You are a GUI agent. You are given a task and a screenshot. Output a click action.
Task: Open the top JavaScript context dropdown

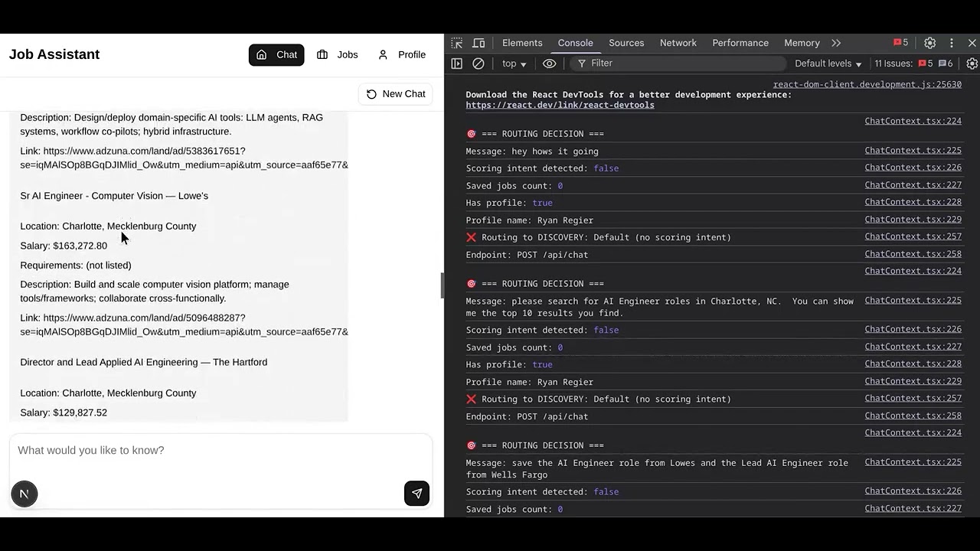click(514, 64)
